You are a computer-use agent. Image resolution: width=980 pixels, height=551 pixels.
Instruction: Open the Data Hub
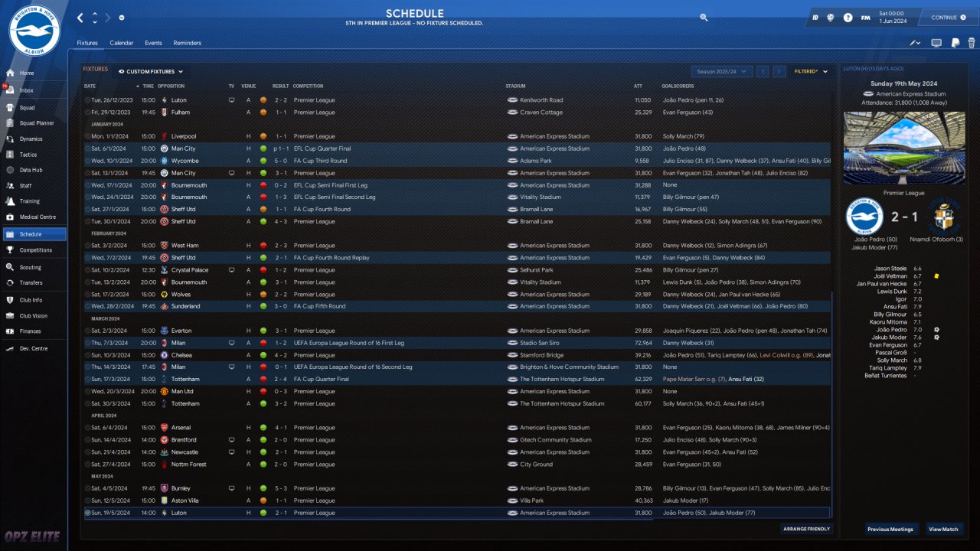click(x=34, y=170)
